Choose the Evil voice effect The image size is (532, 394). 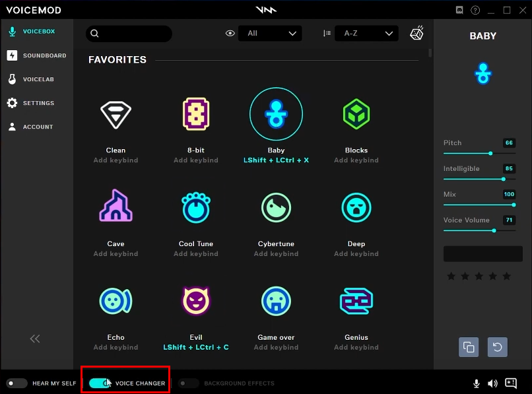click(x=195, y=300)
